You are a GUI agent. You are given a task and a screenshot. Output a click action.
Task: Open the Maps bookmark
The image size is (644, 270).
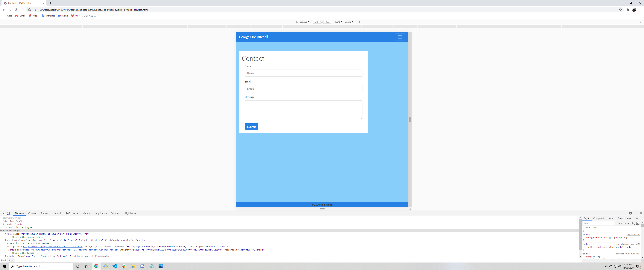pos(34,16)
